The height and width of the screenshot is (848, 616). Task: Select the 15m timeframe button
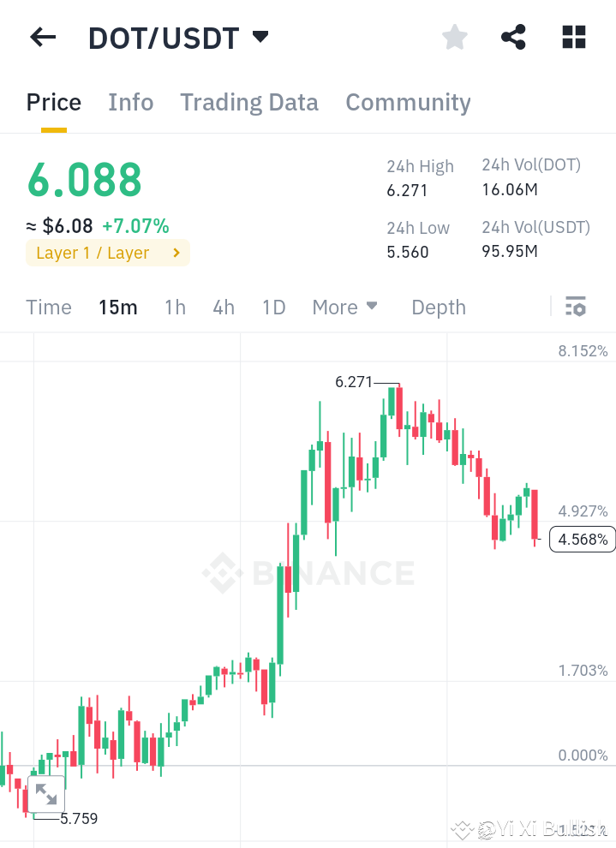(118, 307)
